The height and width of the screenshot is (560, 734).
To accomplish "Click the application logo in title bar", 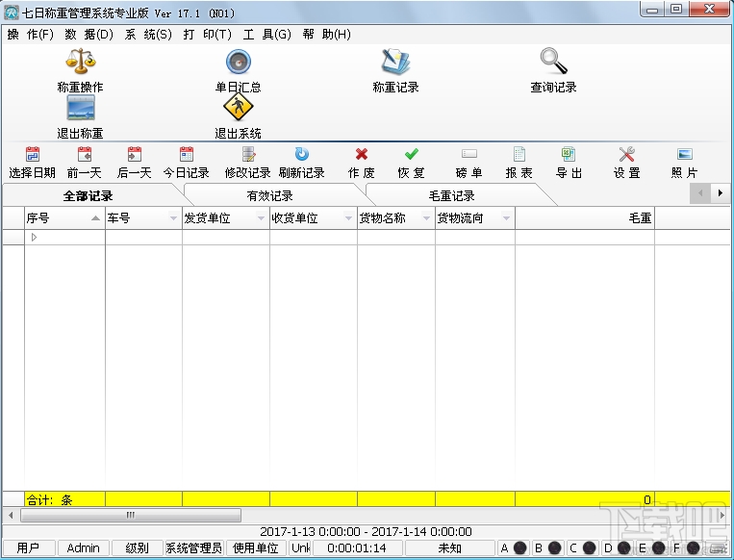I will 12,13.
